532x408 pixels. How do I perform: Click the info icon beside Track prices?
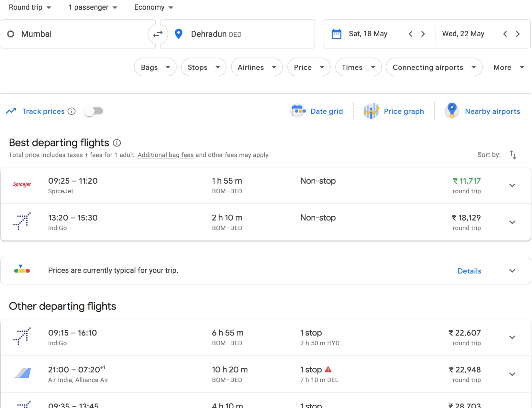click(72, 111)
